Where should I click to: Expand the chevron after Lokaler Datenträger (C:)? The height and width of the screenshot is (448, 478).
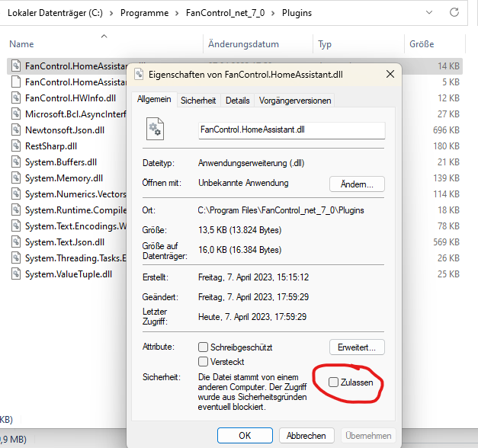coord(111,13)
